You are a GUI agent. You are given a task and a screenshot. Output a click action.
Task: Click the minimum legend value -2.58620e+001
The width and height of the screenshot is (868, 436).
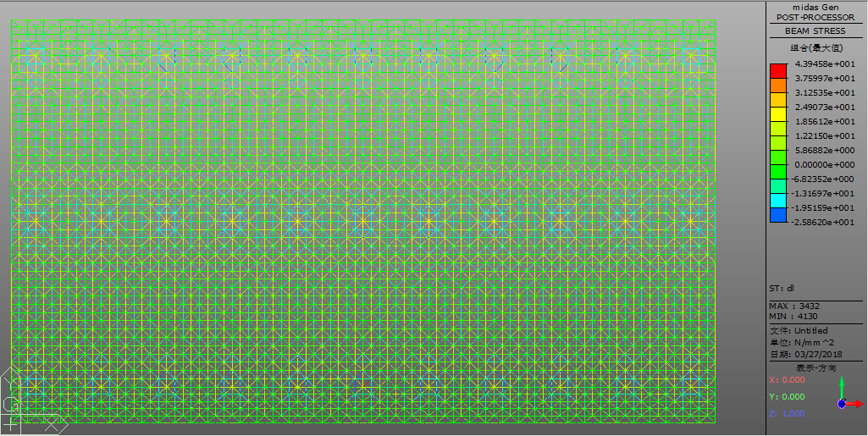[x=824, y=222]
